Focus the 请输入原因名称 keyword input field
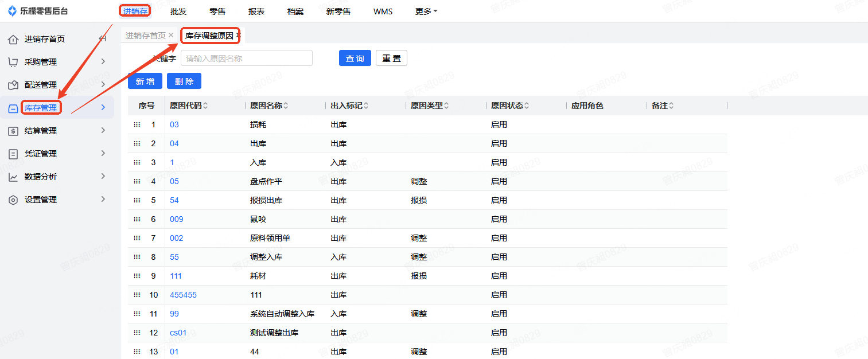 click(246, 58)
